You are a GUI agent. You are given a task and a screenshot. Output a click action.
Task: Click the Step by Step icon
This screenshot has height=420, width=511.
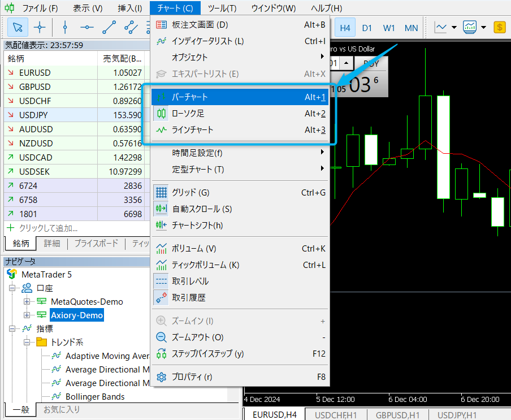(x=161, y=353)
